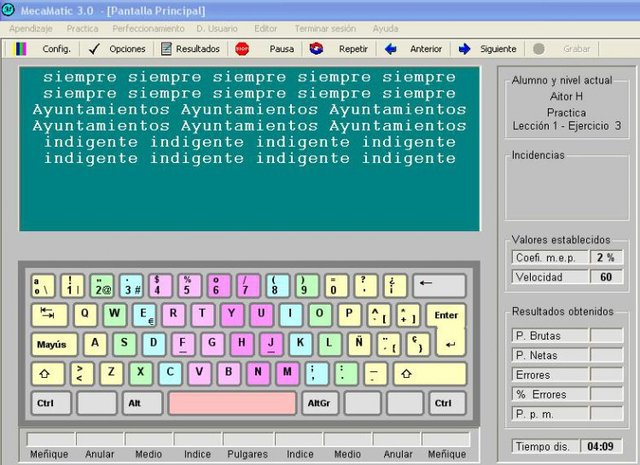This screenshot has width=640, height=465.
Task: Click the M key on virtual keyboard
Action: (x=287, y=374)
